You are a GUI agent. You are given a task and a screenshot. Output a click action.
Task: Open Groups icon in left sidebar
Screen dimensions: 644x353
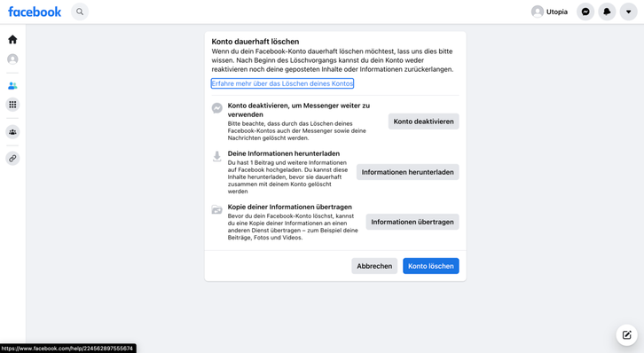(x=12, y=132)
